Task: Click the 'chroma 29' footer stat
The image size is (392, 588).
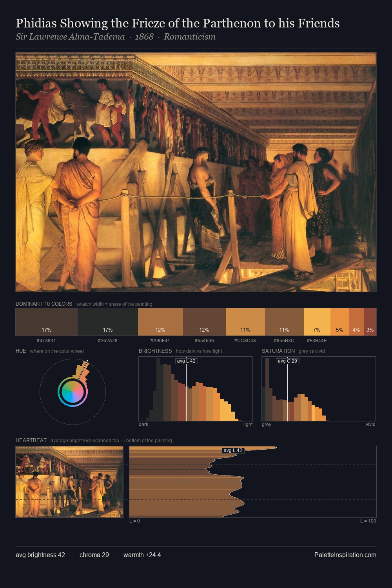Action: [94, 555]
